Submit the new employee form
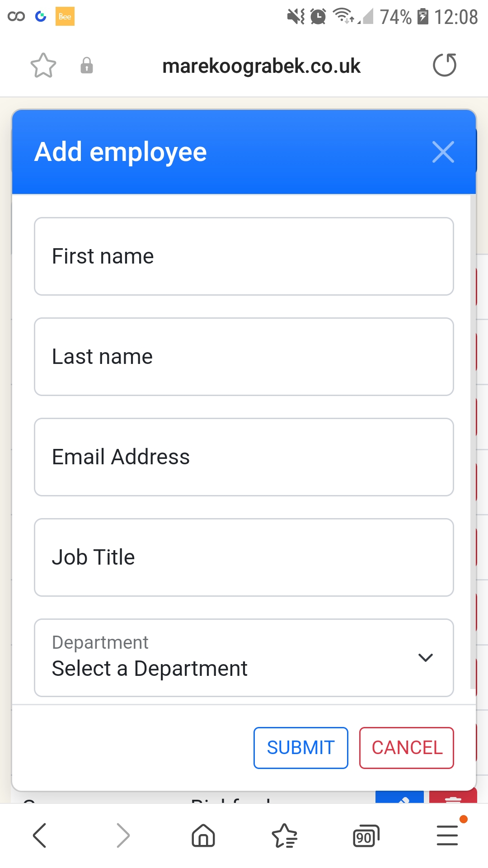Screen dimensions: 488x868 tap(300, 748)
